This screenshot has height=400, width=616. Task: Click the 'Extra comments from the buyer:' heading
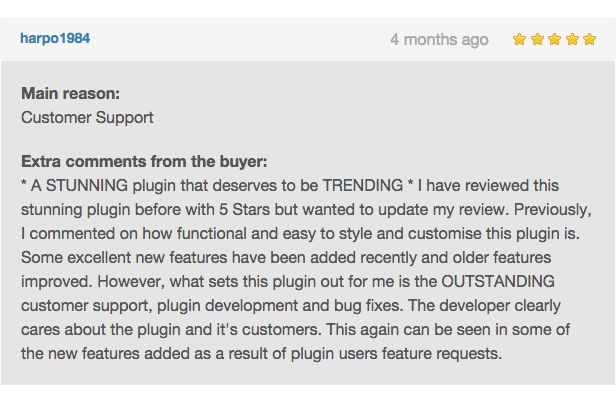144,161
